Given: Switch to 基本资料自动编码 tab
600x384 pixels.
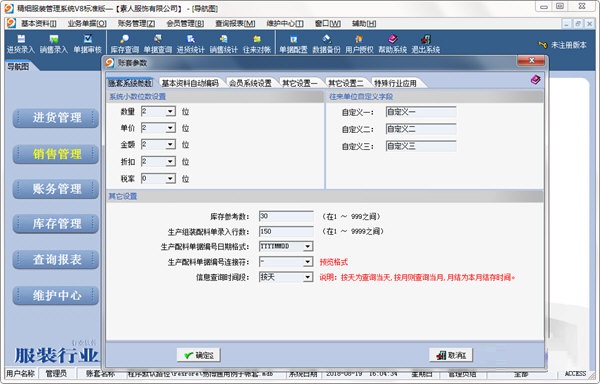Looking at the screenshot, I should point(190,83).
